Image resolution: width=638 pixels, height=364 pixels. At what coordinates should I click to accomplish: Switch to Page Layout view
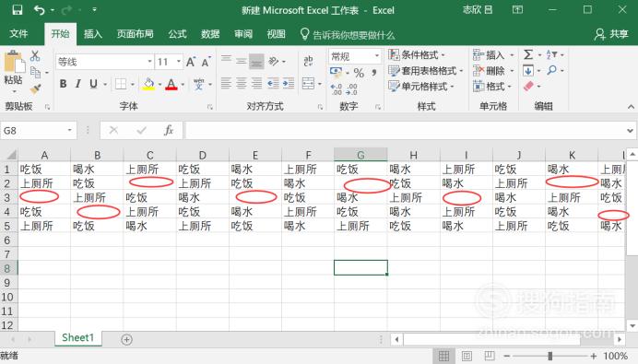click(467, 357)
